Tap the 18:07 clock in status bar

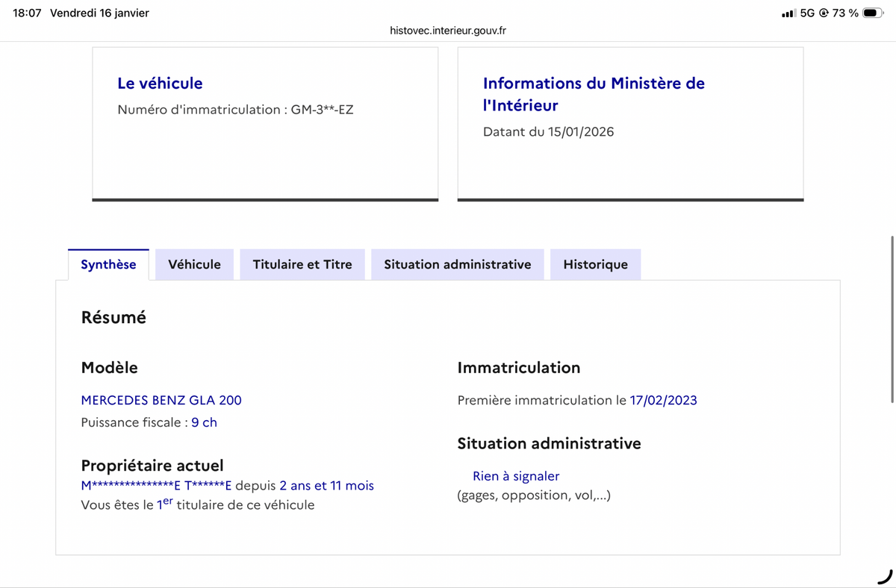(x=27, y=13)
